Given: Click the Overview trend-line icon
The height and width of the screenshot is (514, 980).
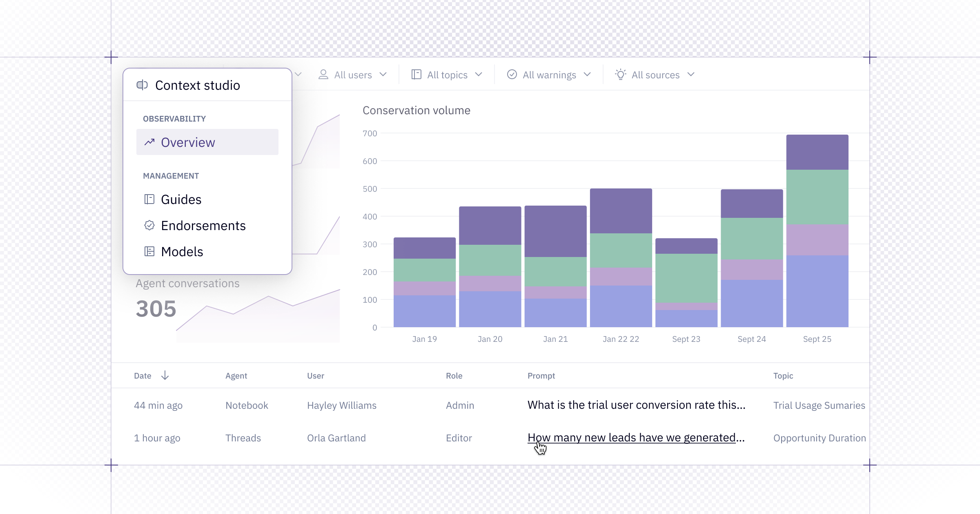Looking at the screenshot, I should (149, 142).
